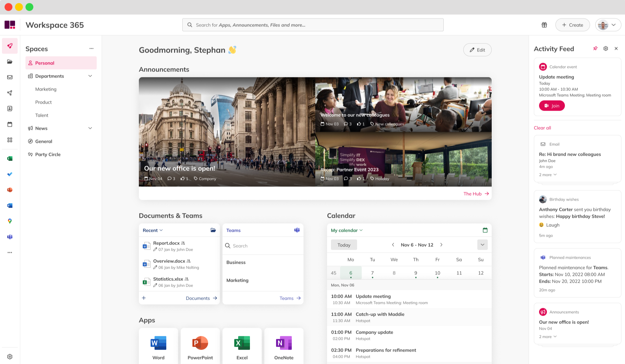Viewport: 625px width, 364px height.
Task: Open calendar icon in My calendar header
Action: coord(485,230)
